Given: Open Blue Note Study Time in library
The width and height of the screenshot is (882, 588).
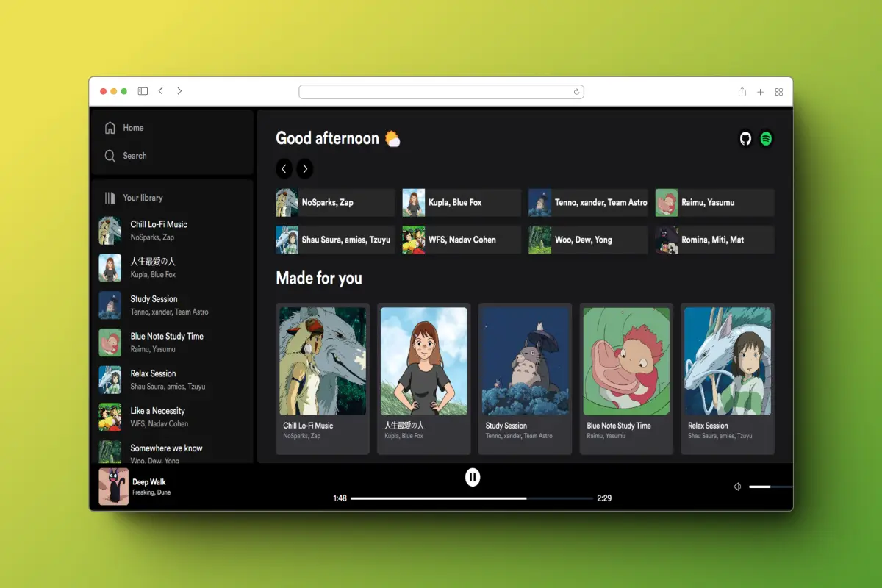Looking at the screenshot, I should click(x=173, y=343).
